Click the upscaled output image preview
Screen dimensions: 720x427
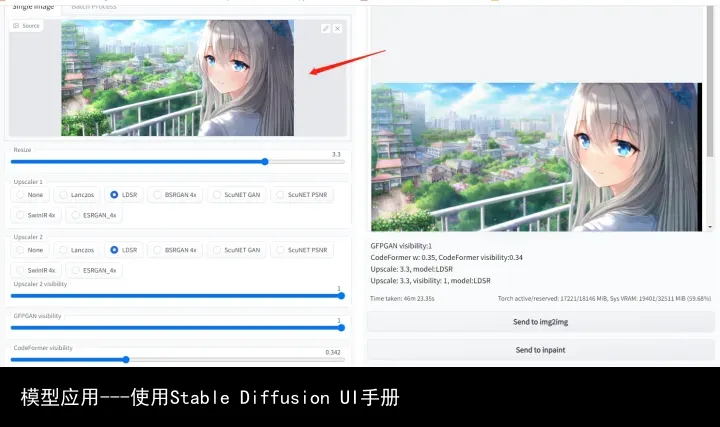[x=535, y=157]
